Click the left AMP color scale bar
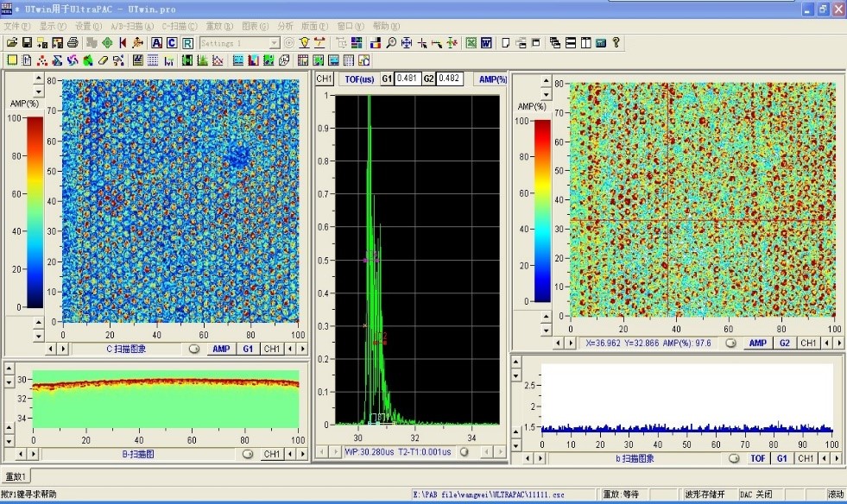Viewport: 847px width, 504px height. click(34, 211)
